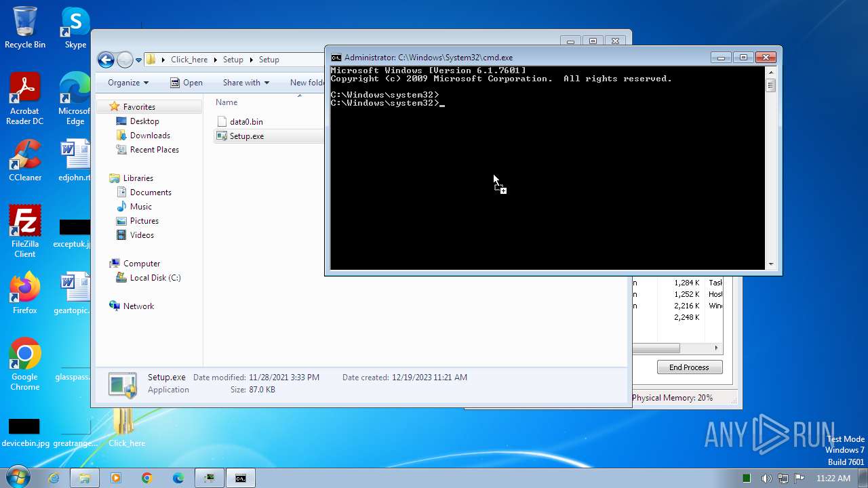The image size is (868, 488).
Task: Switch to File Explorer taskbar button
Action: pyautogui.click(x=85, y=478)
